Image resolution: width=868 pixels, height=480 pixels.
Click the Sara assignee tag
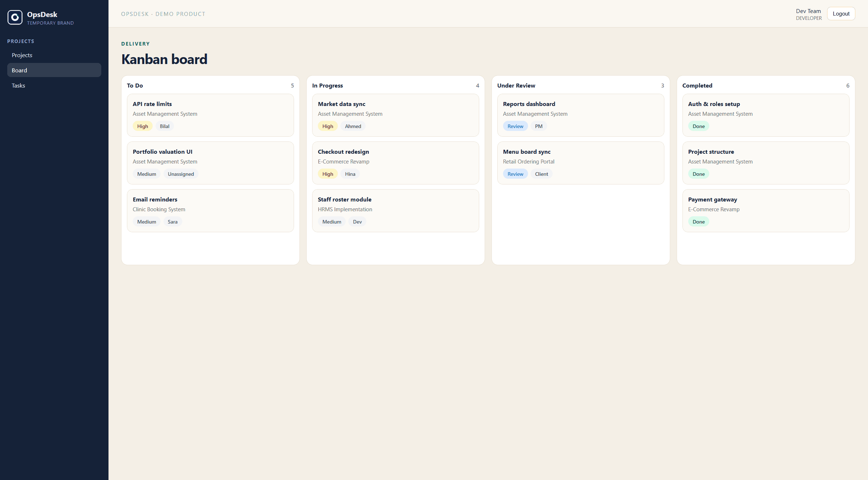(173, 222)
